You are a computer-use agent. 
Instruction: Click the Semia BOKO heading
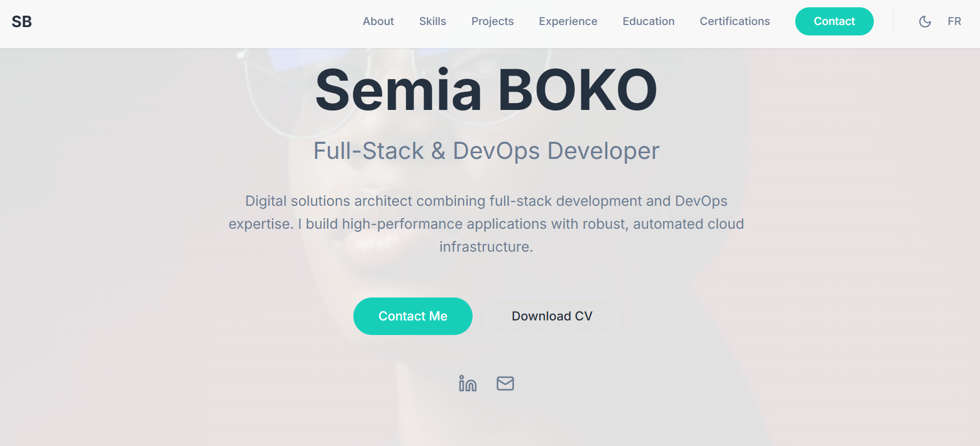point(486,90)
